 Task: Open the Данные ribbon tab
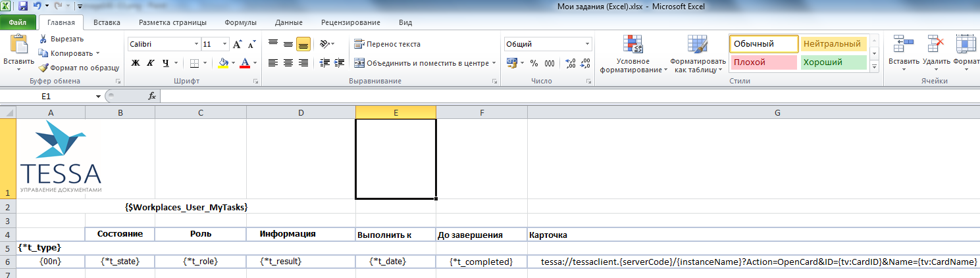pyautogui.click(x=288, y=22)
